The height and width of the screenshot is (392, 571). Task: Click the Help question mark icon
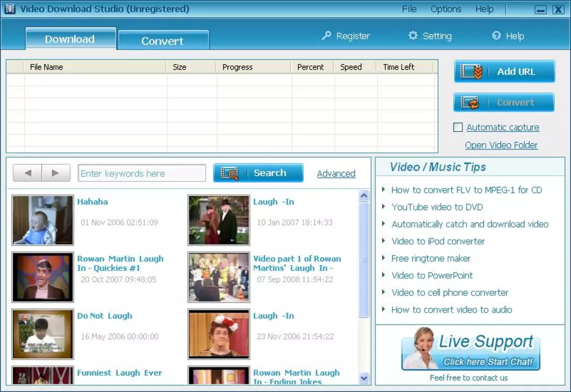click(x=496, y=35)
